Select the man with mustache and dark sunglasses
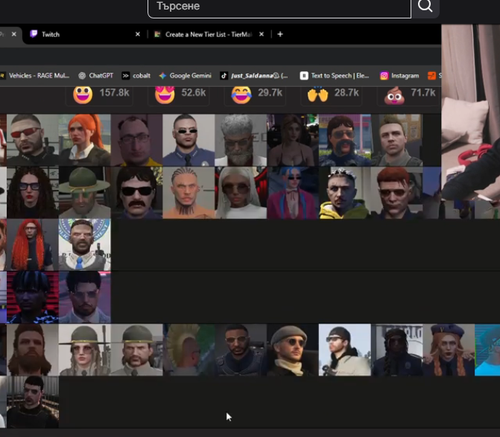 tap(137, 192)
